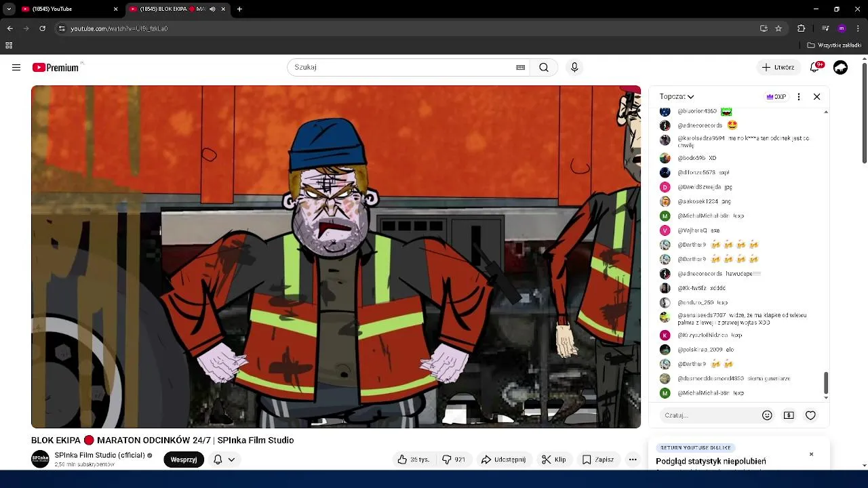Open YouTube notifications bell
The height and width of the screenshot is (488, 868).
pyautogui.click(x=815, y=67)
